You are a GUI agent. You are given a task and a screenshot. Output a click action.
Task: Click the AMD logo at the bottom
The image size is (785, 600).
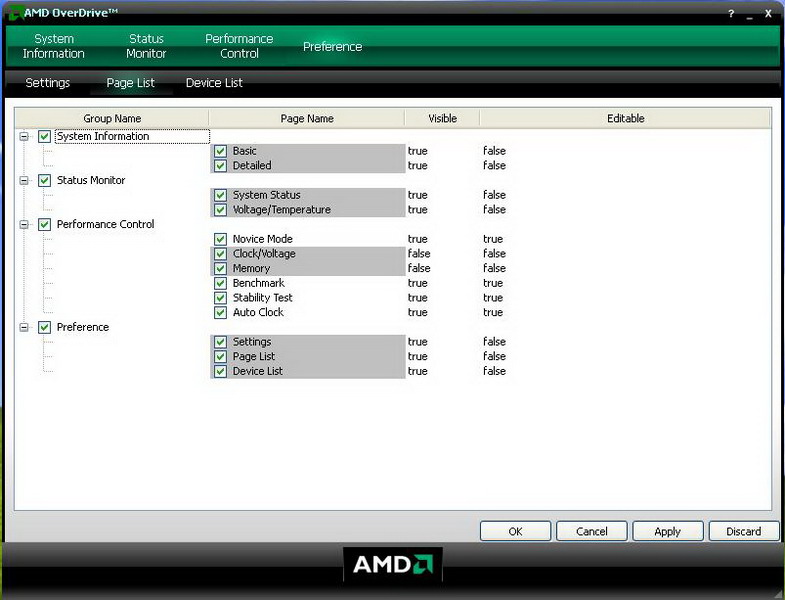tap(393, 564)
